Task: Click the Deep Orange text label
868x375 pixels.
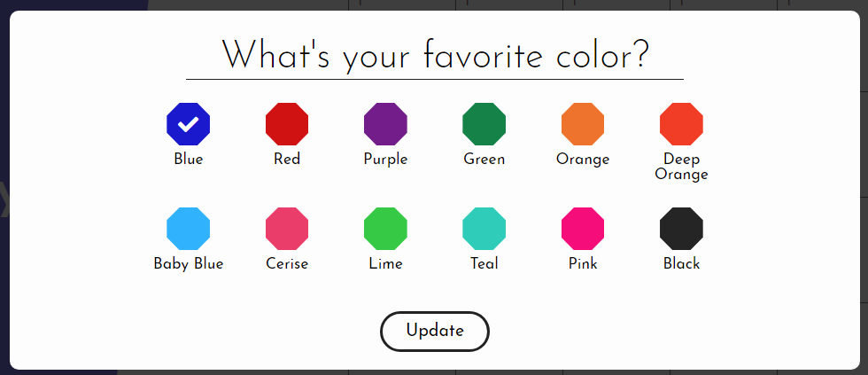Action: click(x=681, y=167)
